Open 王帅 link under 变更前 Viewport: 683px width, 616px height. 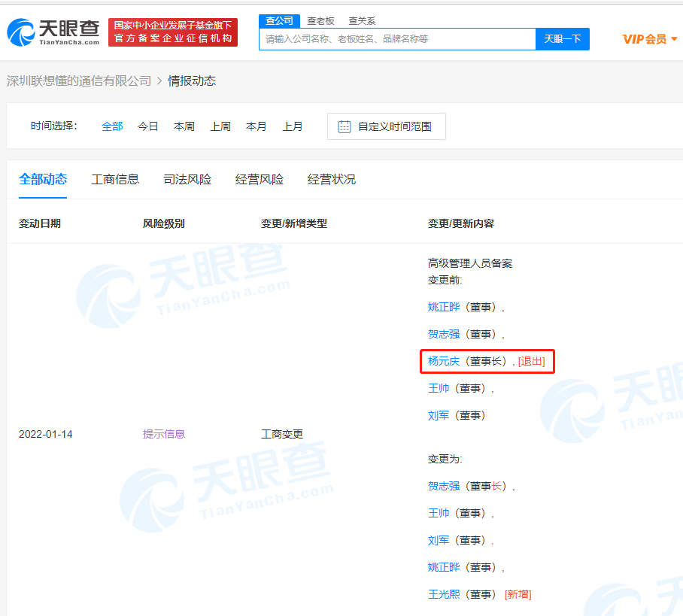point(439,388)
